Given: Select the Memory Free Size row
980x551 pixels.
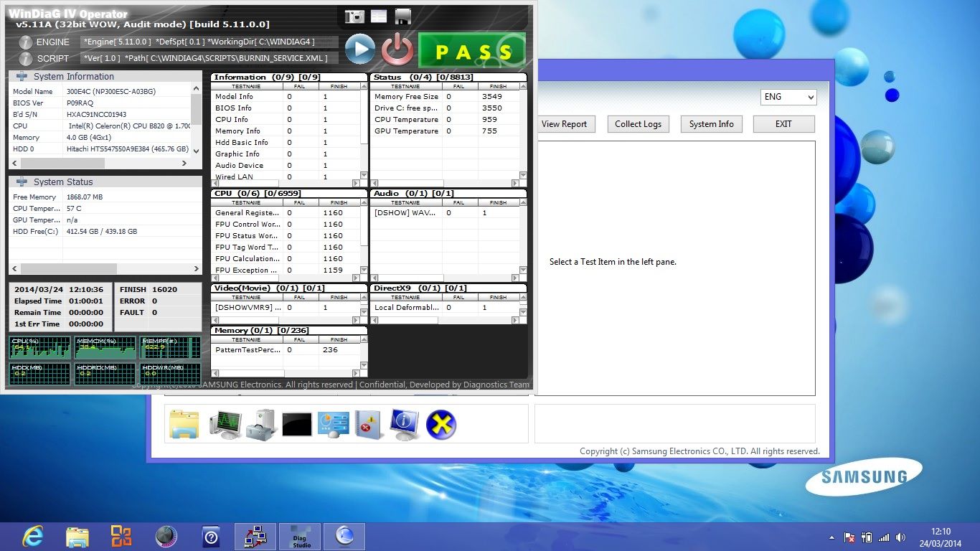Looking at the screenshot, I should tap(445, 96).
